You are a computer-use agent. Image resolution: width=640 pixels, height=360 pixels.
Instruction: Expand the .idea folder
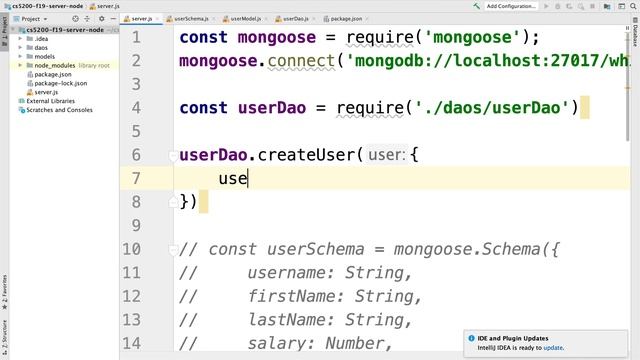click(20, 39)
